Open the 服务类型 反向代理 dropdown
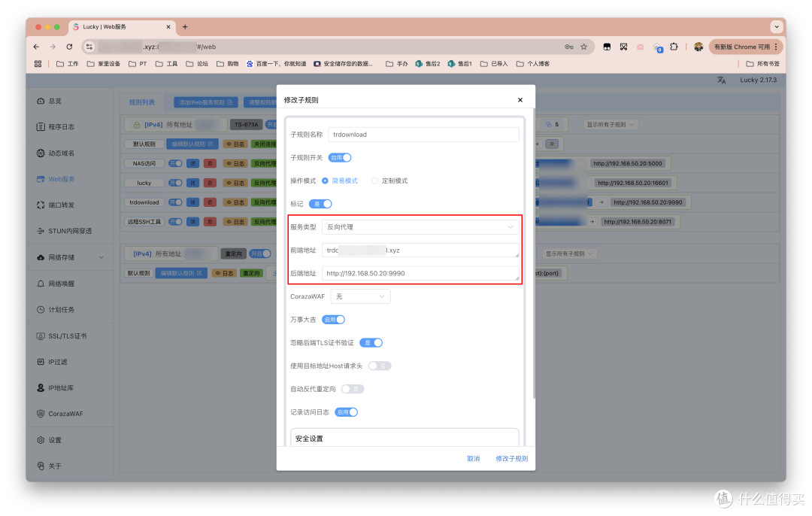Screen dimensions: 812x516 tap(420, 227)
